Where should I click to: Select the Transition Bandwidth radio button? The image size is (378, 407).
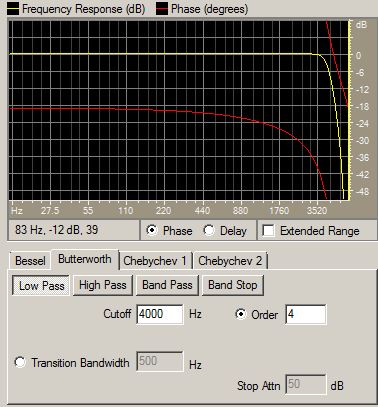point(20,362)
